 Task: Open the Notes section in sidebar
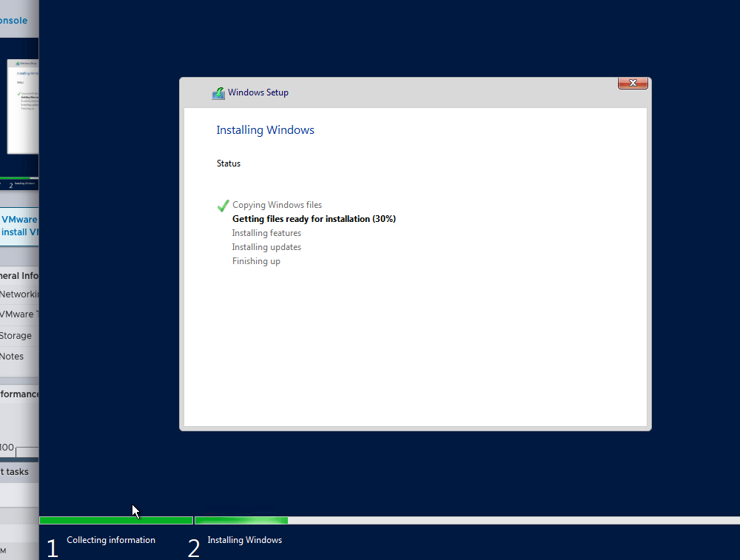pyautogui.click(x=13, y=357)
